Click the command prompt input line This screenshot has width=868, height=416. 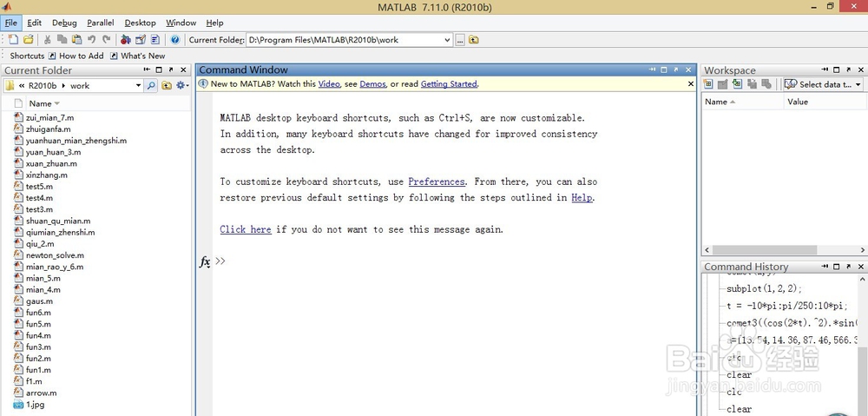tap(454, 261)
